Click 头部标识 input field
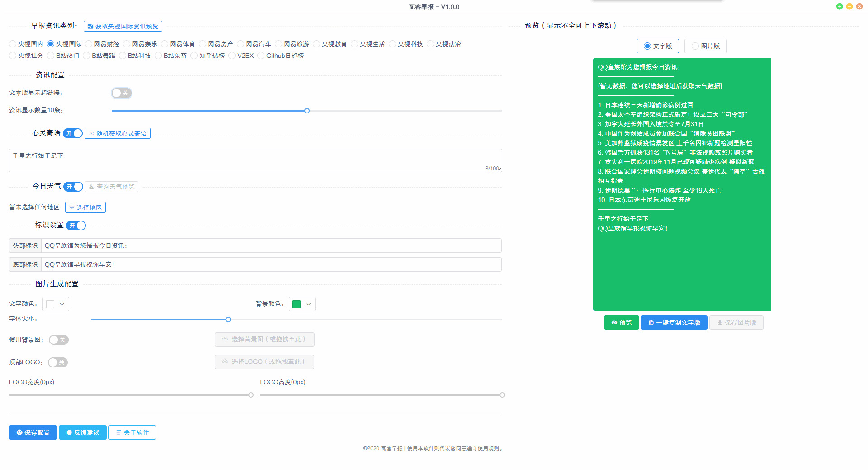 click(x=271, y=245)
